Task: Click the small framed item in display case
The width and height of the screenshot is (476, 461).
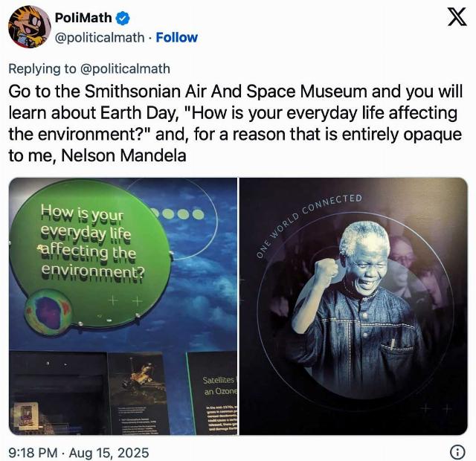Action: [x=25, y=415]
